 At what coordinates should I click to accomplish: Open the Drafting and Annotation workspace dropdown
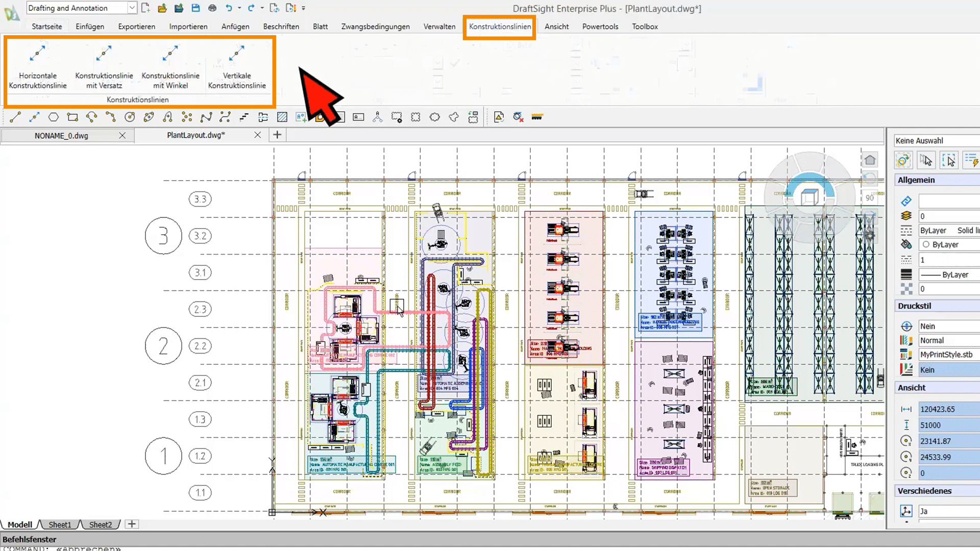[132, 8]
